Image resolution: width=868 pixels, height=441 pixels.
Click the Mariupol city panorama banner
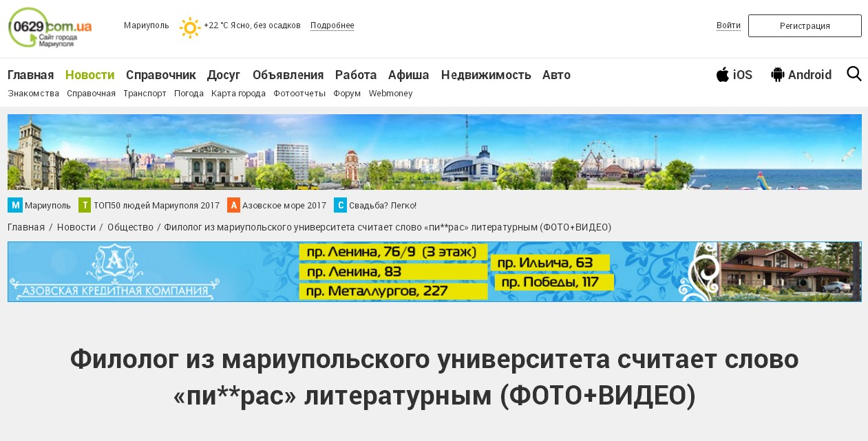[434, 152]
